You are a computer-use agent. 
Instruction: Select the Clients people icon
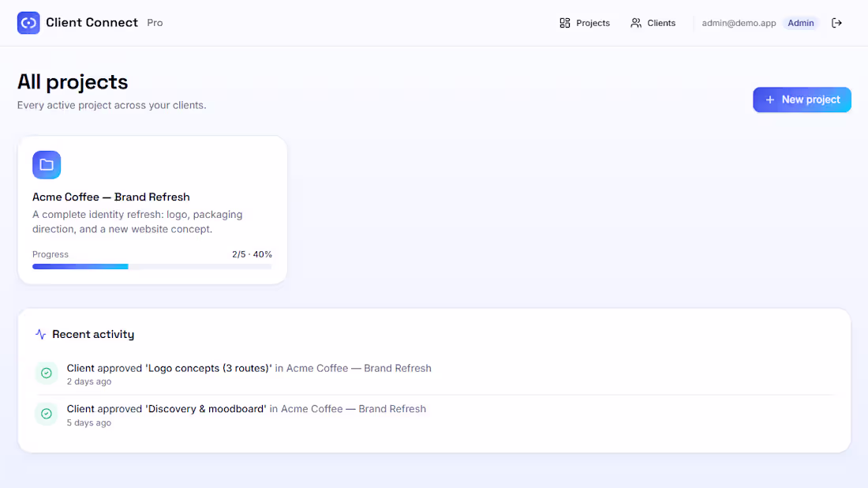pyautogui.click(x=636, y=23)
